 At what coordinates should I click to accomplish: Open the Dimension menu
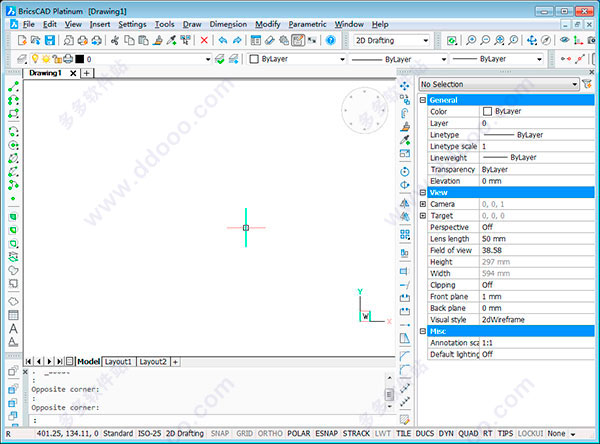228,24
